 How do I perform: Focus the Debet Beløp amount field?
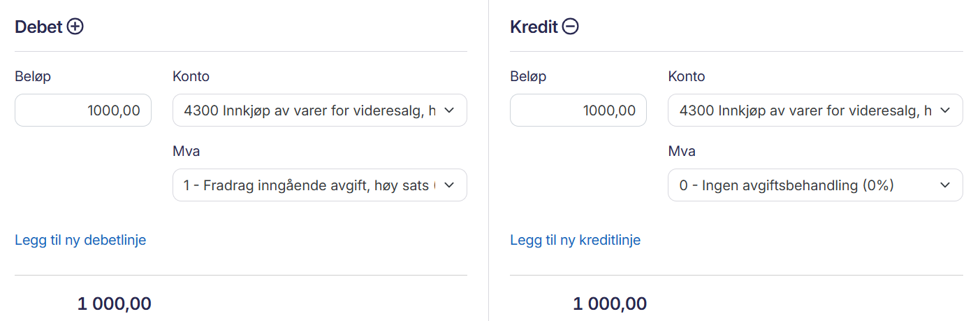pyautogui.click(x=83, y=110)
